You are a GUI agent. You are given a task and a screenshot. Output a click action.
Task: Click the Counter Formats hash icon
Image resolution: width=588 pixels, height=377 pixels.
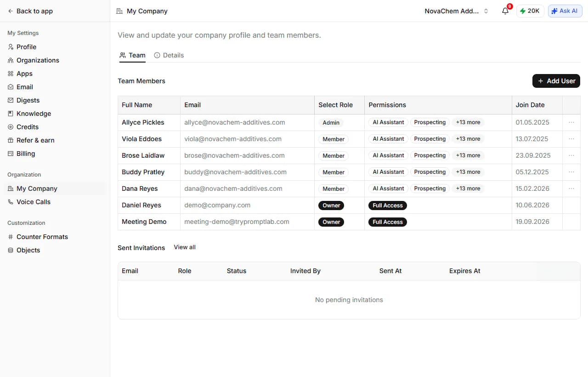11,237
